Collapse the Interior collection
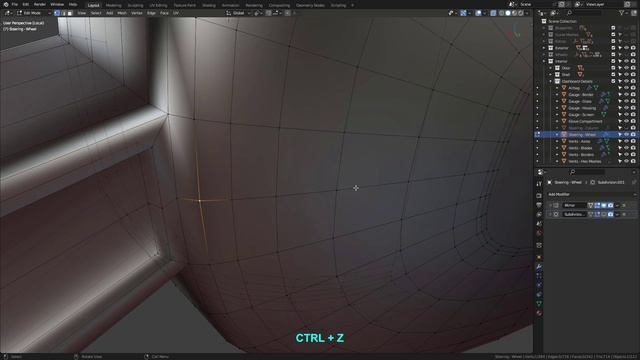The height and width of the screenshot is (360, 640). tap(544, 61)
